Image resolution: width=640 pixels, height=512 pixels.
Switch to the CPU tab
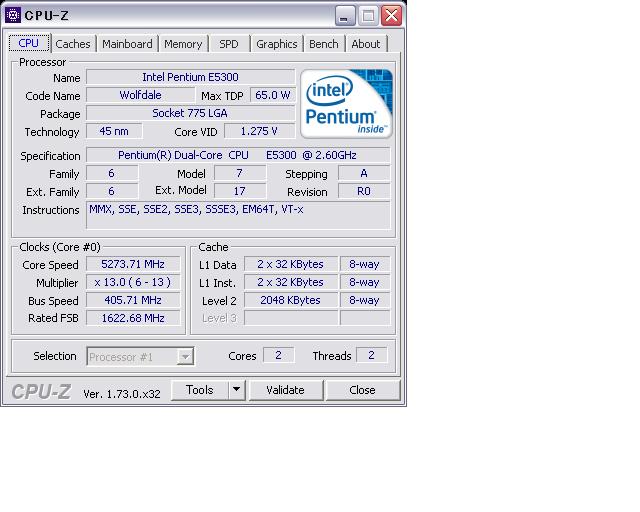pyautogui.click(x=29, y=43)
